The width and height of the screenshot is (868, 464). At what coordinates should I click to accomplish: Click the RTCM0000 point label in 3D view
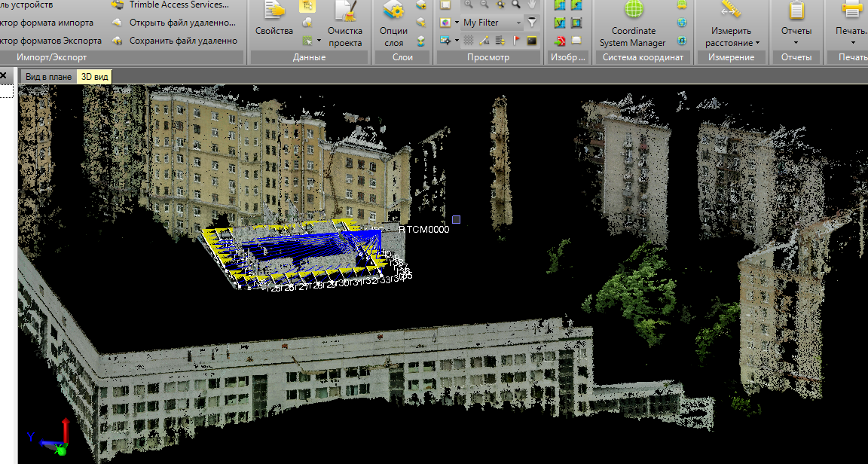424,229
